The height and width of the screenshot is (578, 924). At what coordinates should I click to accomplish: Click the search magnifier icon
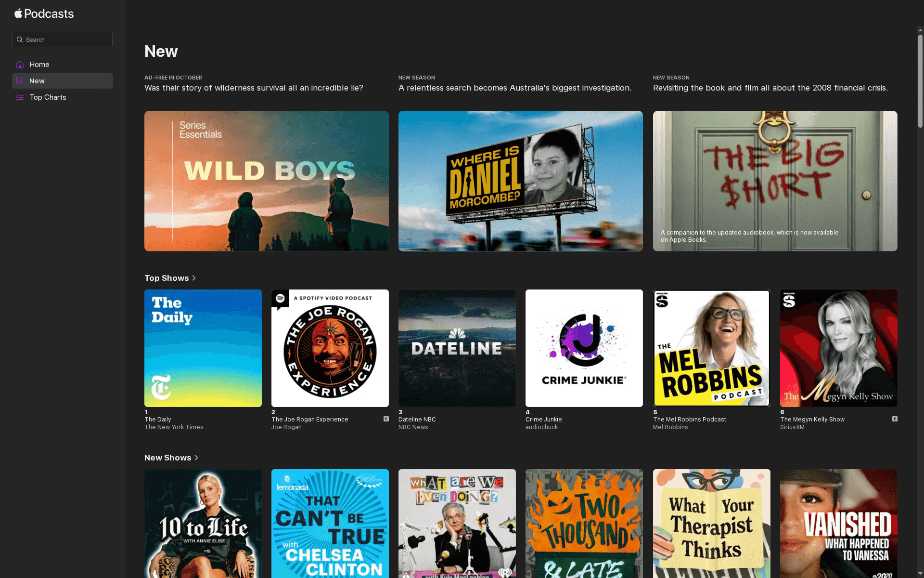20,39
